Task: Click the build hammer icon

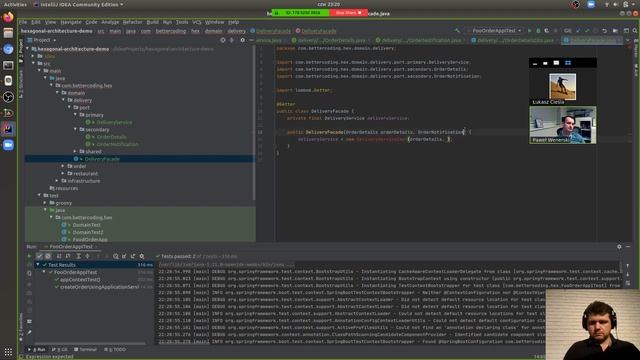Action: coord(457,31)
